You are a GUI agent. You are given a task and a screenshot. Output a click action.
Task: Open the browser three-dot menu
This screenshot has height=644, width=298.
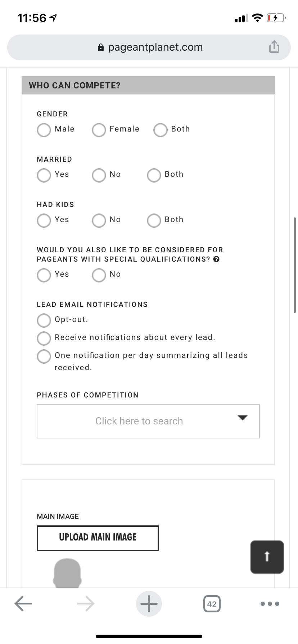pyautogui.click(x=270, y=603)
